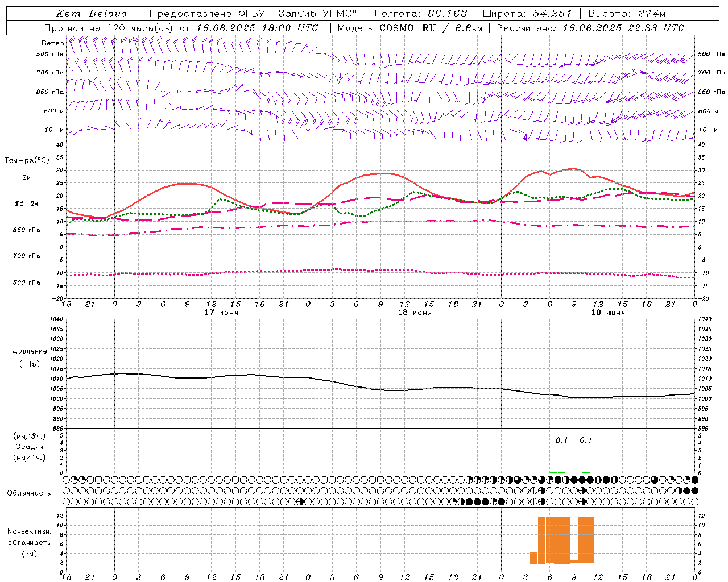728x582 pixels.
Task: Click the tall orange convective cloud bar
Action: point(554,541)
